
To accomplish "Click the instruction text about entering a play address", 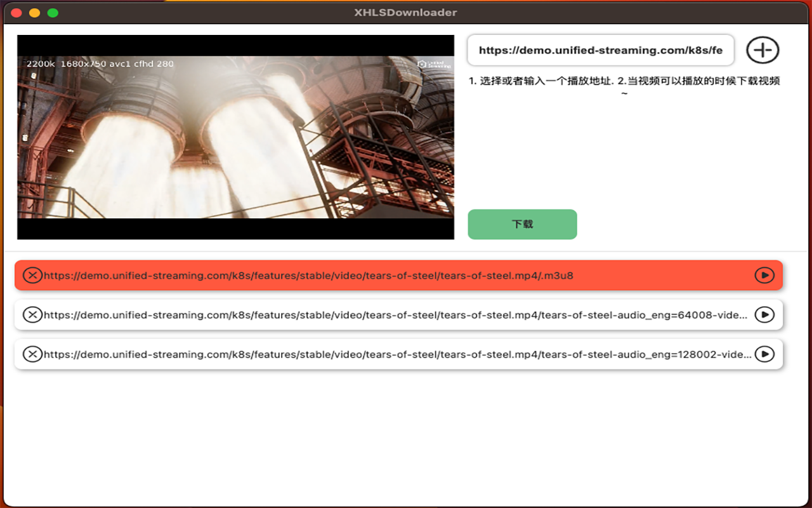I will [625, 81].
